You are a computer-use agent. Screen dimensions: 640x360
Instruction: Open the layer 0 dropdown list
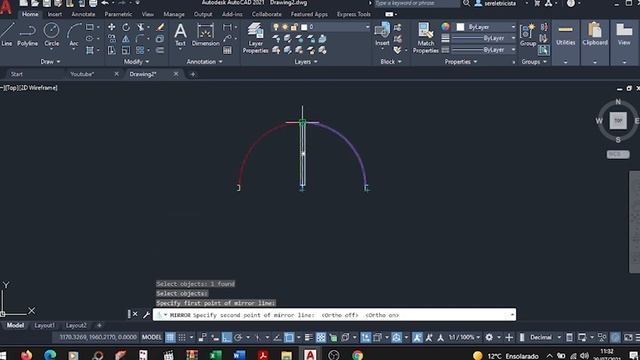pos(321,27)
